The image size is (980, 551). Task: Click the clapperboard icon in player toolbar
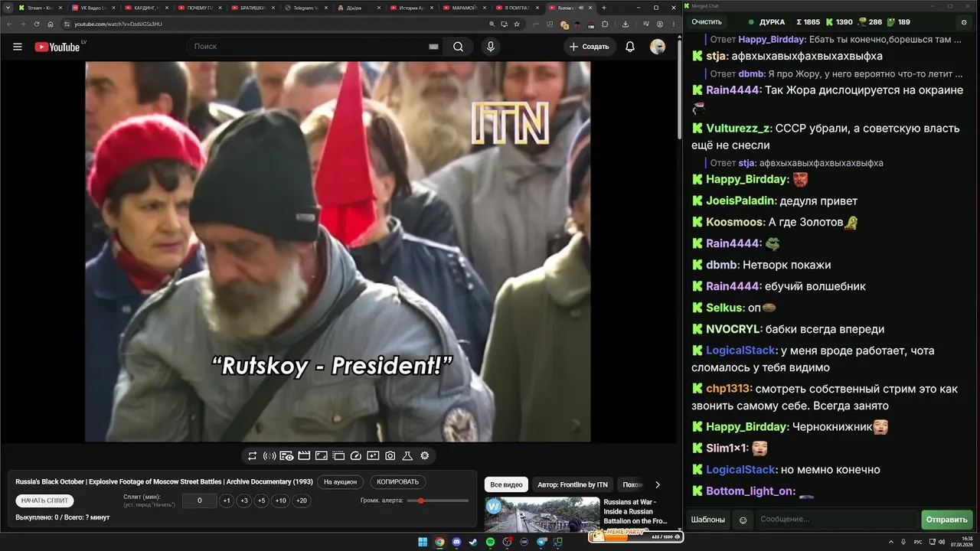304,456
